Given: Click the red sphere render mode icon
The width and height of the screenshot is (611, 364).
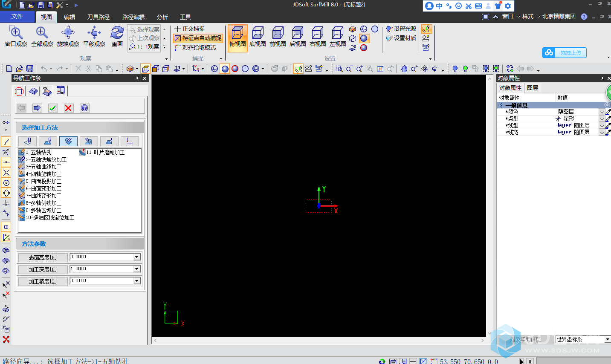Looking at the screenshot, I should pyautogui.click(x=364, y=48).
